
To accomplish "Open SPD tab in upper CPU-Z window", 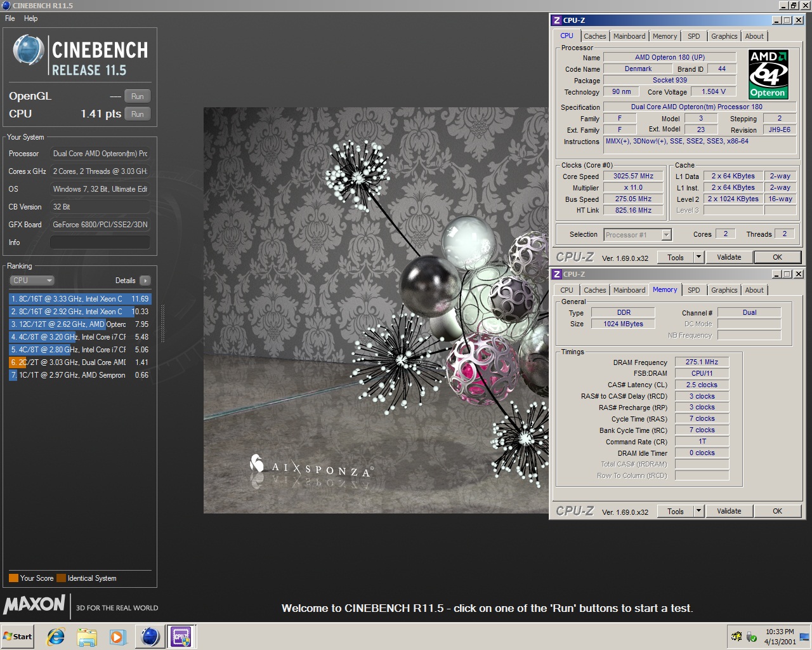I will tap(694, 36).
